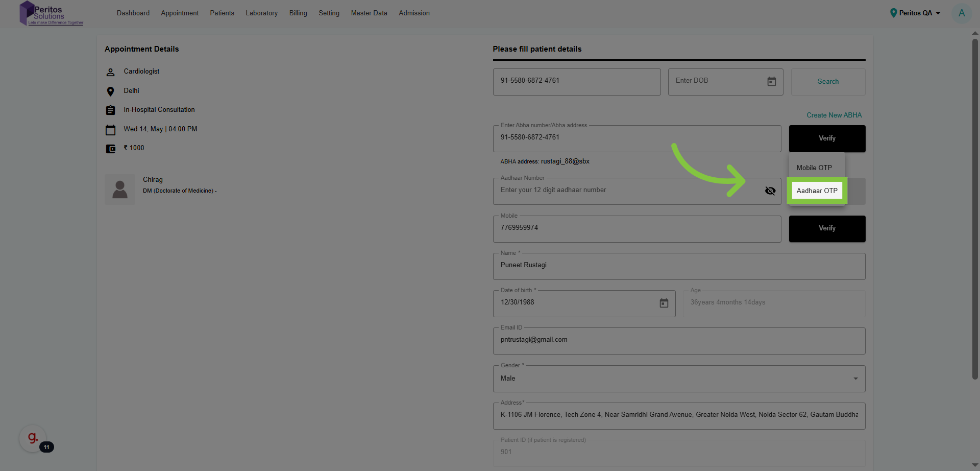Image resolution: width=980 pixels, height=471 pixels.
Task: Go to the Billing menu
Action: click(298, 13)
